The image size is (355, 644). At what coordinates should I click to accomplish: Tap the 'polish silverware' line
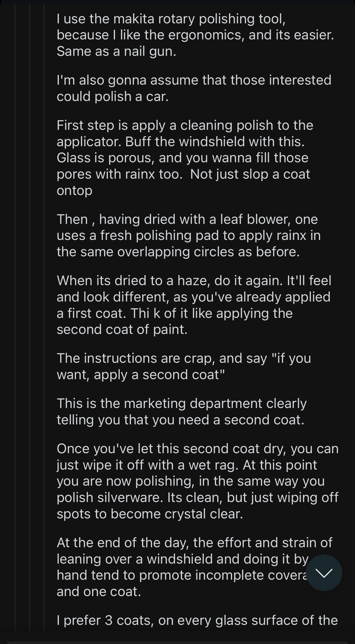tap(198, 497)
